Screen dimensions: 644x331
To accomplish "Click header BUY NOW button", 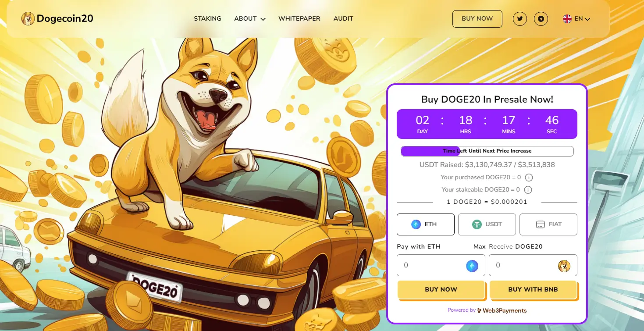I will [477, 19].
